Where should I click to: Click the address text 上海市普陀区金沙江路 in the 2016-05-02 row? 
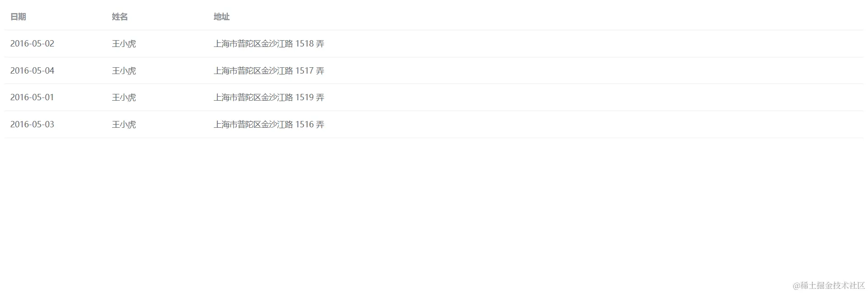pos(253,44)
